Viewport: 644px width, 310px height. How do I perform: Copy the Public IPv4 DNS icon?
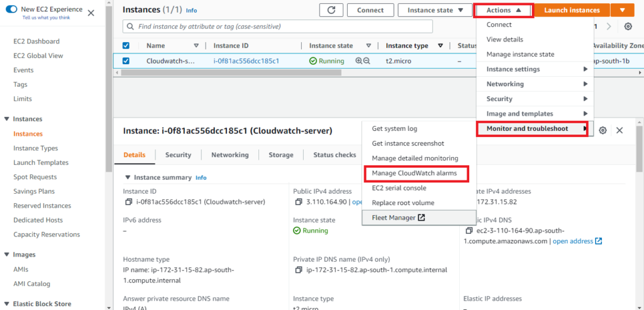point(469,231)
